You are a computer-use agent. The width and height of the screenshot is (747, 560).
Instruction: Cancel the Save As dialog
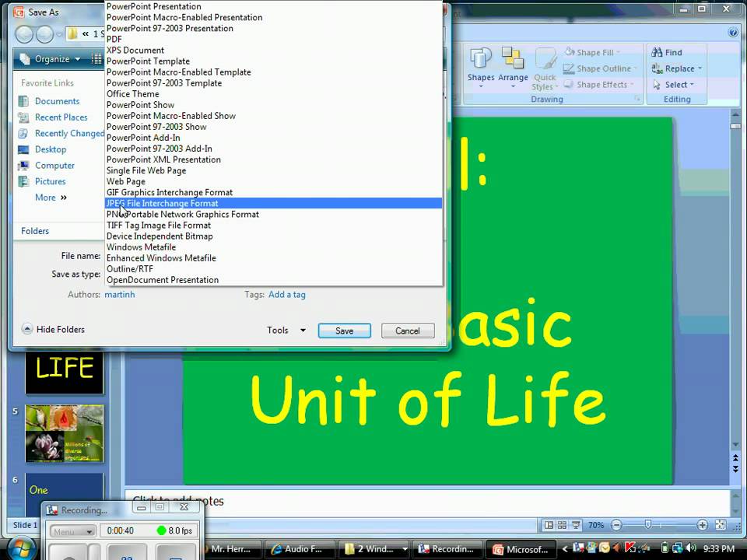408,331
